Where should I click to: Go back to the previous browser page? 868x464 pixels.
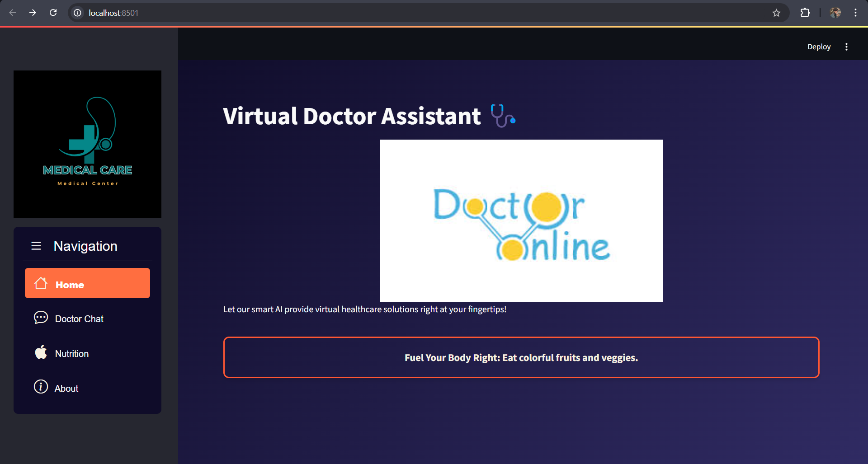[13, 13]
